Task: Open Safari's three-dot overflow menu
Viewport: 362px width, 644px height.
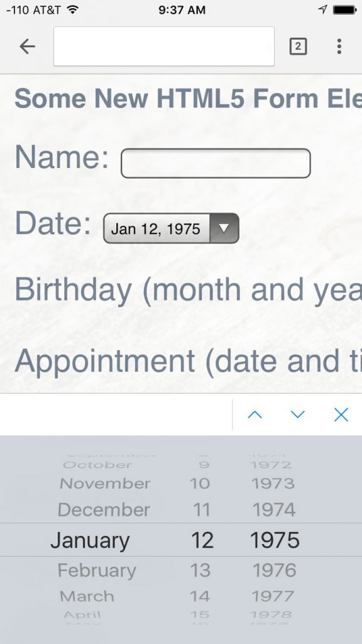Action: [x=339, y=47]
